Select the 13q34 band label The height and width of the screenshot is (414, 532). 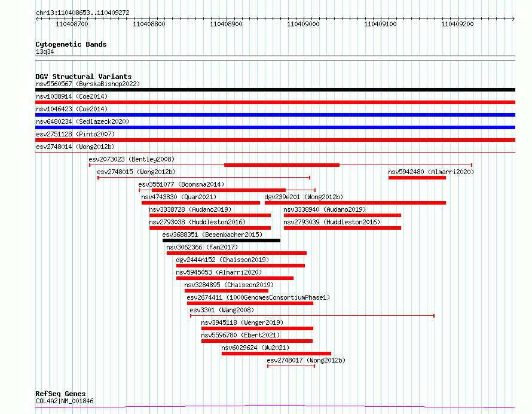pos(45,51)
